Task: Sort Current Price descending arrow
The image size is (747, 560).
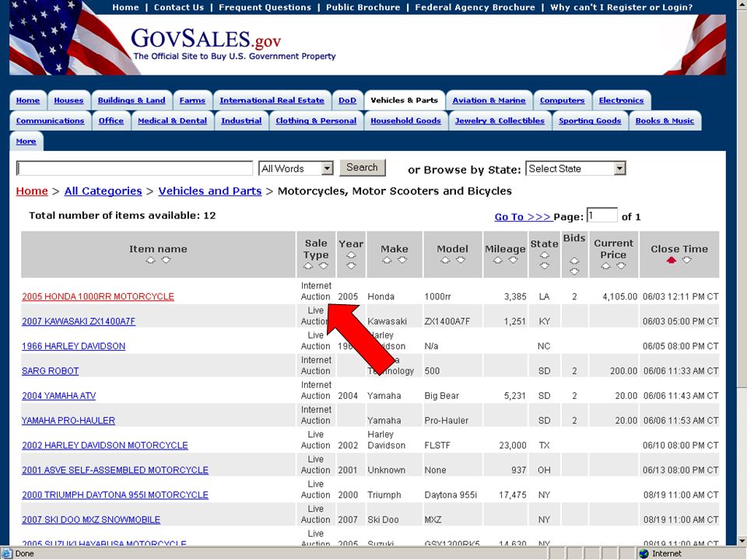Action: tap(621, 266)
